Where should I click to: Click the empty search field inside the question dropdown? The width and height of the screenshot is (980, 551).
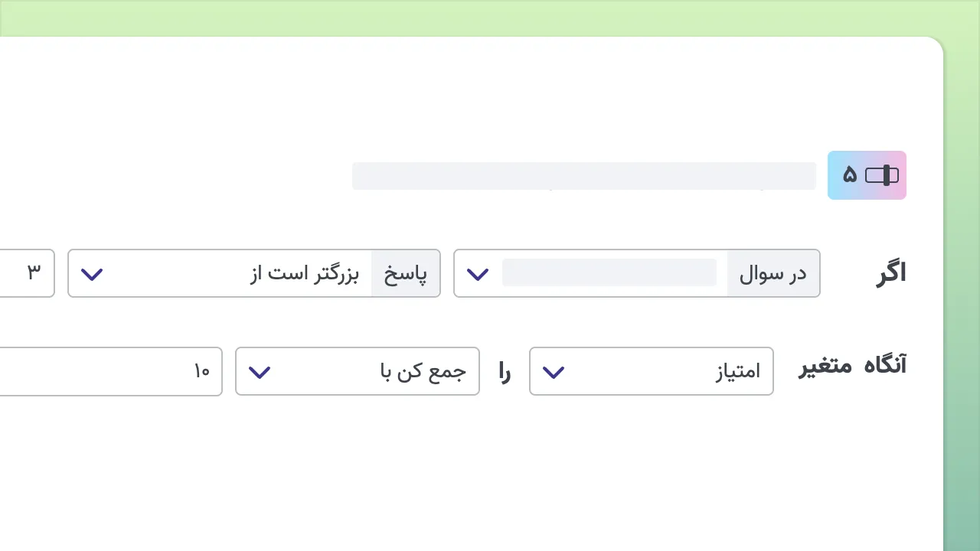click(x=609, y=272)
